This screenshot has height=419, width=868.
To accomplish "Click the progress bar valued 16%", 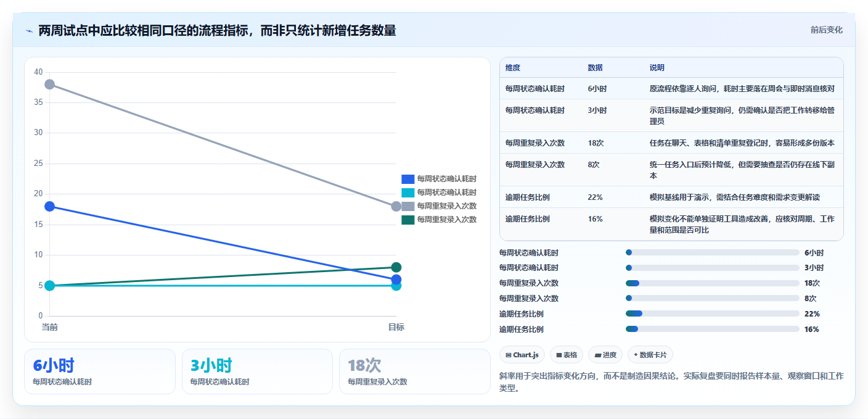I will tap(712, 330).
